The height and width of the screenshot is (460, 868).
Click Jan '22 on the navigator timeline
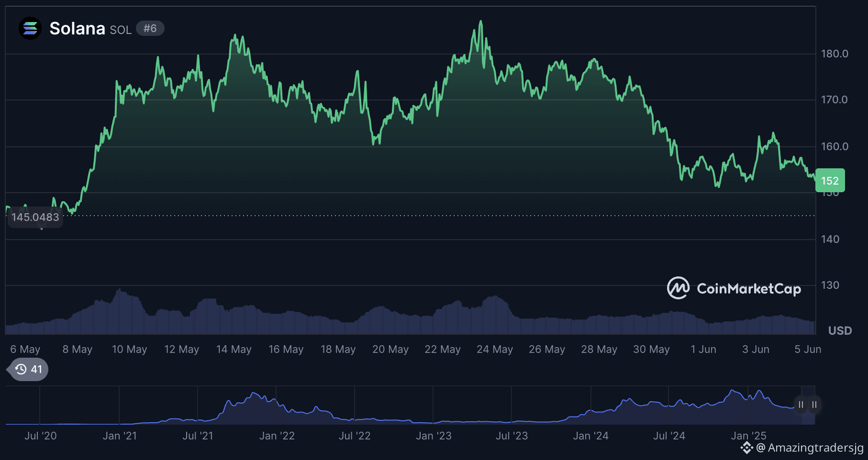pos(277,436)
